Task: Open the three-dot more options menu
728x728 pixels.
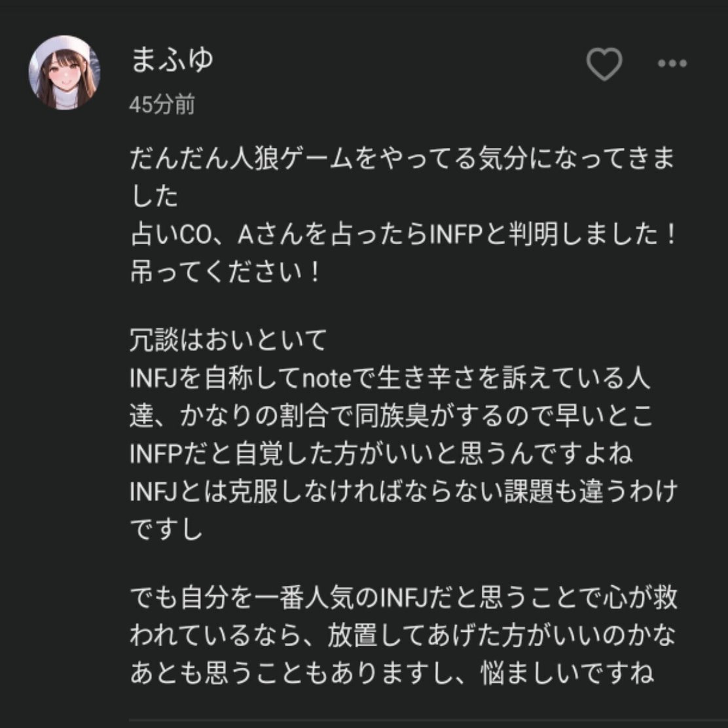Action: point(672,64)
